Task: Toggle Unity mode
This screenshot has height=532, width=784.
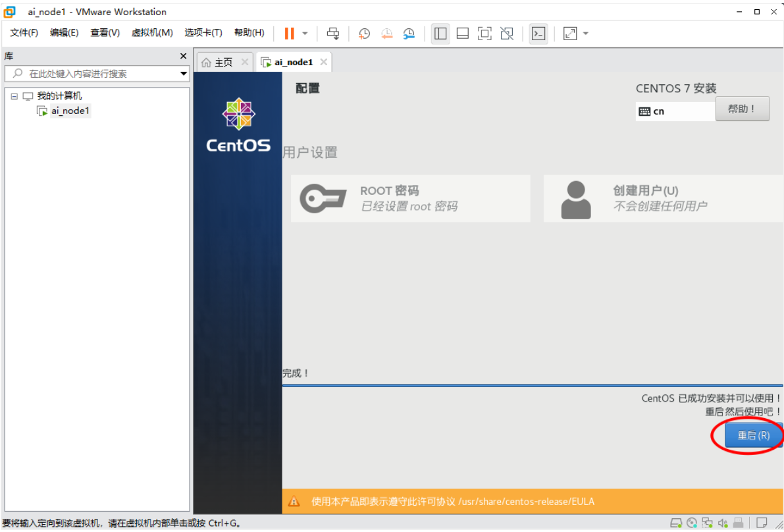Action: click(506, 33)
